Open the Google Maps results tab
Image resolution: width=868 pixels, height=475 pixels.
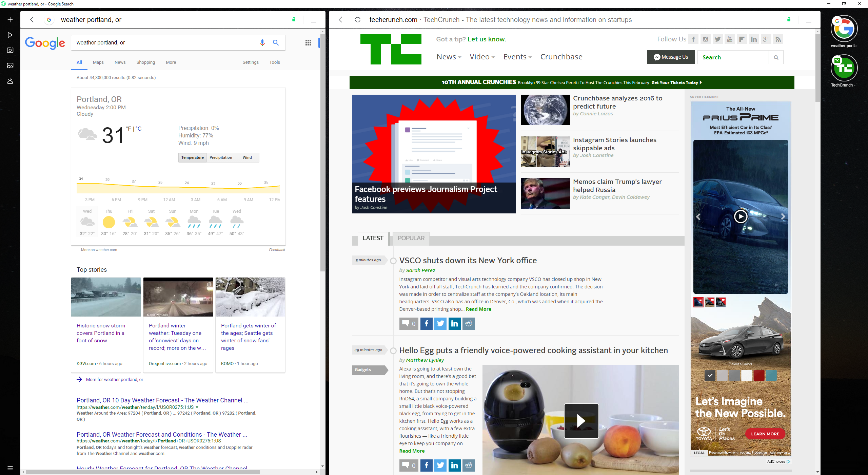click(98, 62)
